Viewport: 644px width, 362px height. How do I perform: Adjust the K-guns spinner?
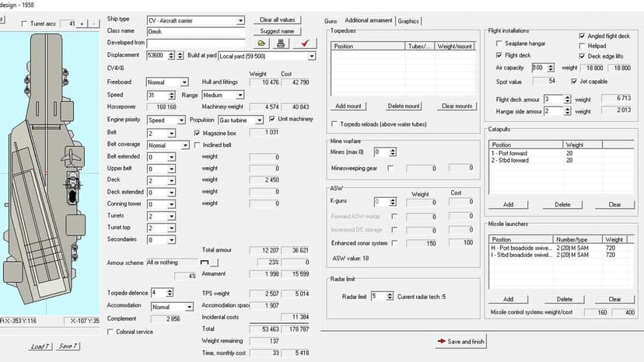393,201
